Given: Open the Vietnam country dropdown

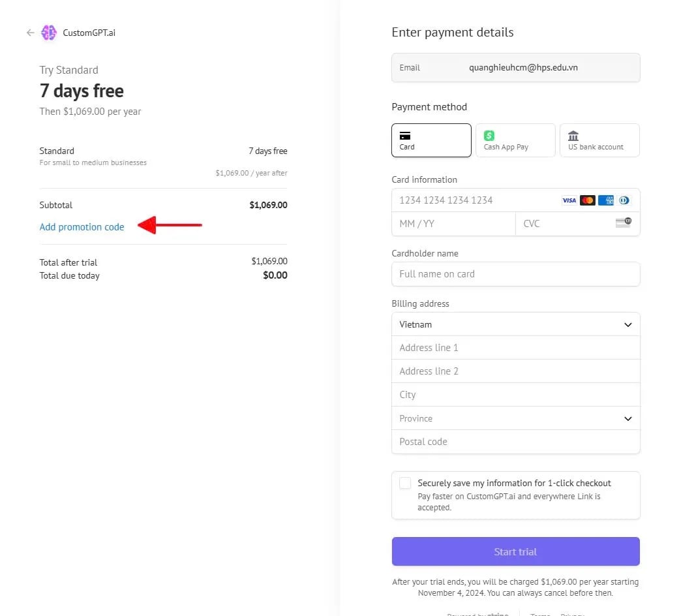Looking at the screenshot, I should click(x=515, y=324).
